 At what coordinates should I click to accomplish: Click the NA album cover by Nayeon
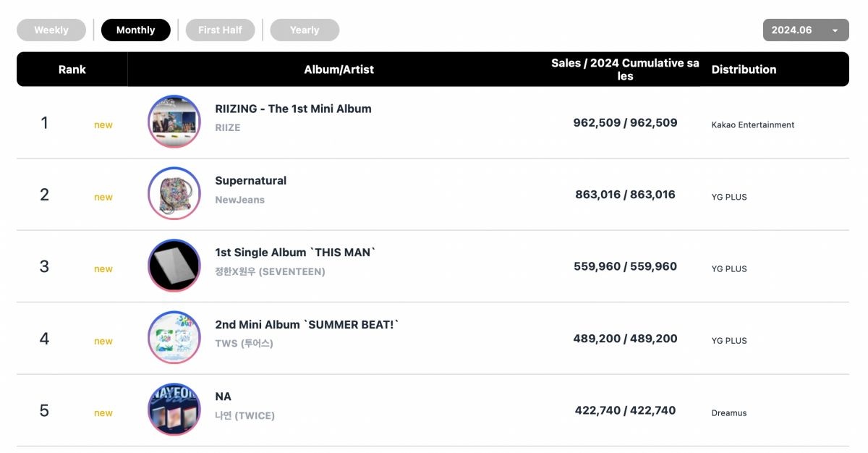point(174,410)
